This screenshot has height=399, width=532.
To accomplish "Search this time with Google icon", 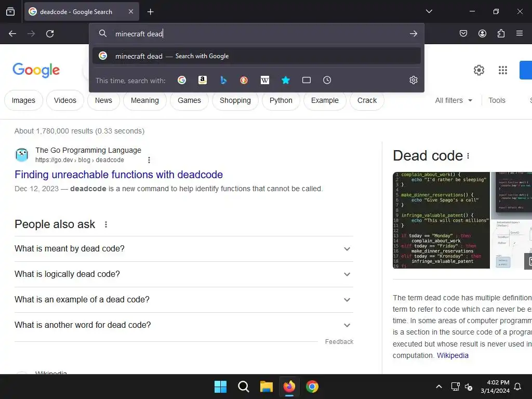I will [182, 80].
